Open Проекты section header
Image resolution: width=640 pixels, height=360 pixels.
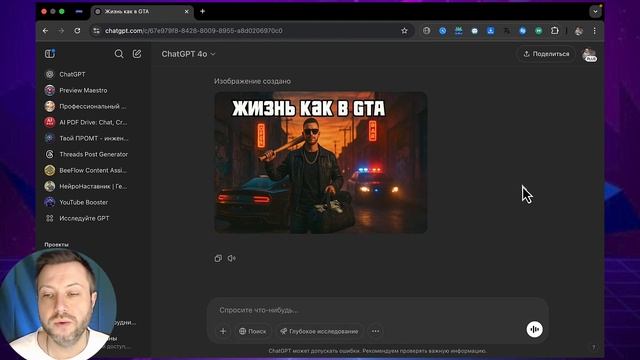tap(56, 244)
